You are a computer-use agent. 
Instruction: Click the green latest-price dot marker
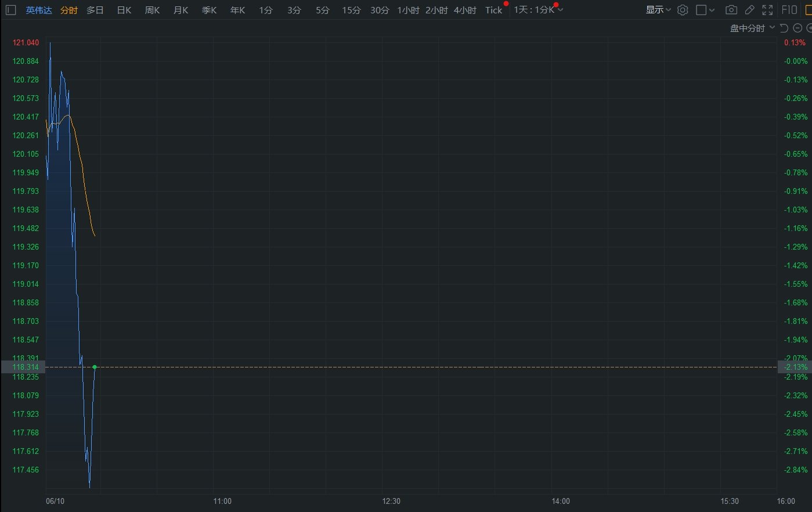(95, 367)
